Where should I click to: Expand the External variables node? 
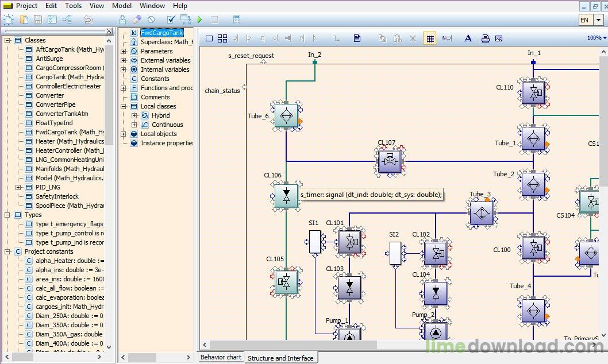(124, 60)
